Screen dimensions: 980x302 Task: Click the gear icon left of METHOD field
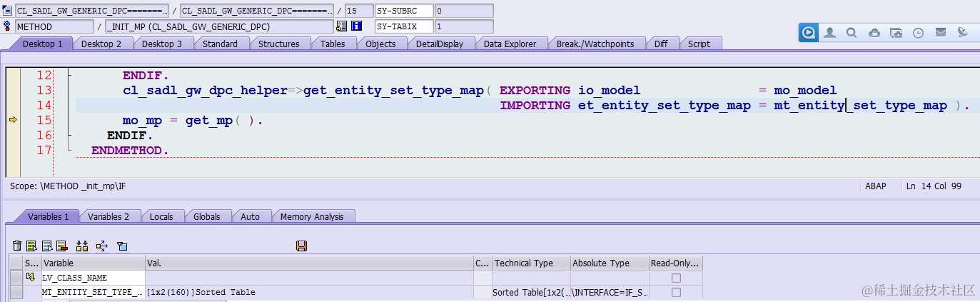point(8,26)
